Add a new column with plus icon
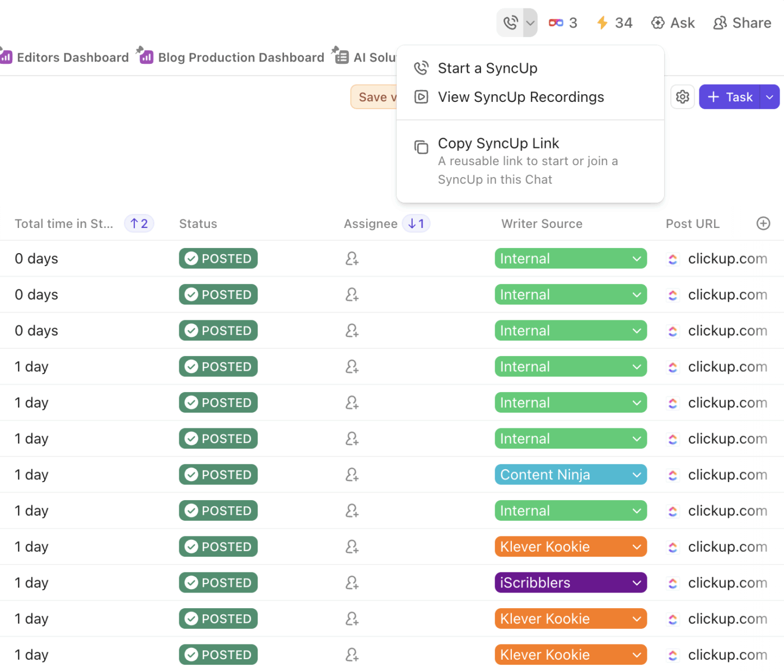This screenshot has width=784, height=672. (763, 223)
